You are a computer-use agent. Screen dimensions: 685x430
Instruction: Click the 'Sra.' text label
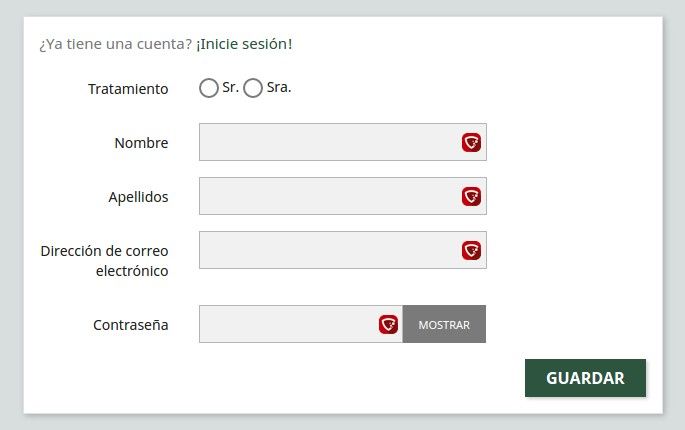279,87
